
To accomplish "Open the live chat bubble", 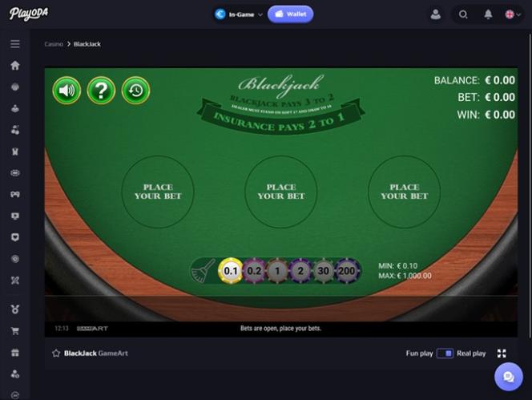I will click(x=509, y=377).
